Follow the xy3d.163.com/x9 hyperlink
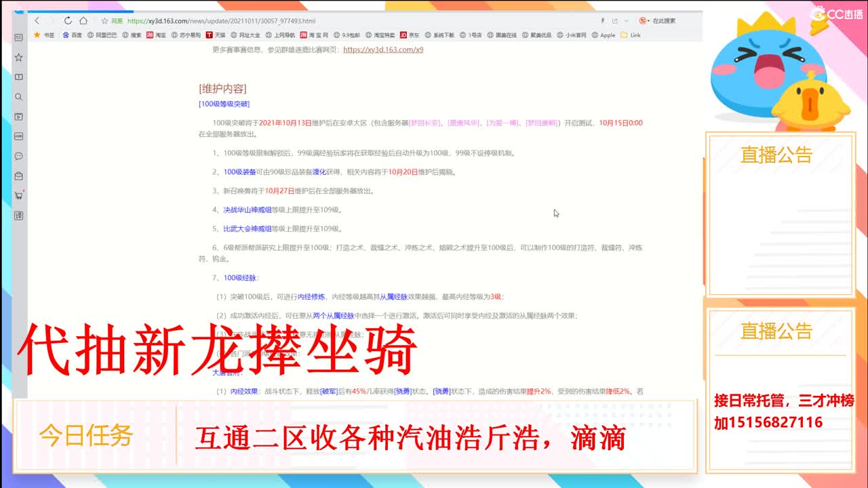 pyautogui.click(x=383, y=49)
